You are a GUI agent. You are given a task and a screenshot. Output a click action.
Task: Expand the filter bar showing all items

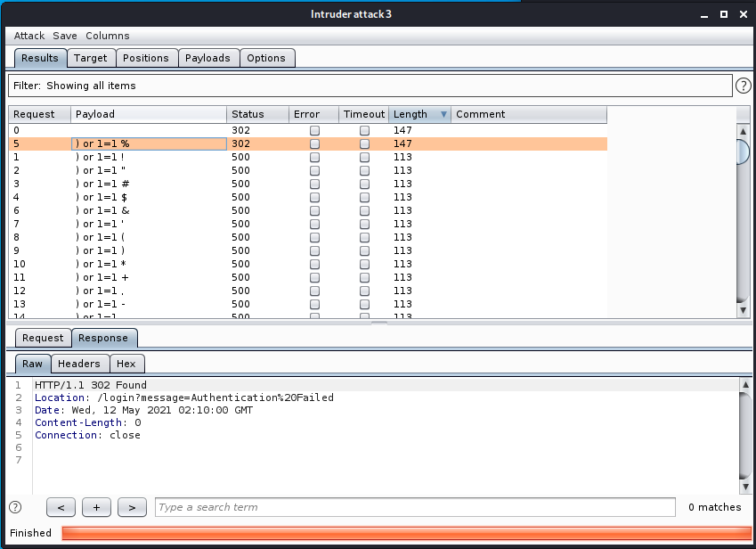coord(370,86)
